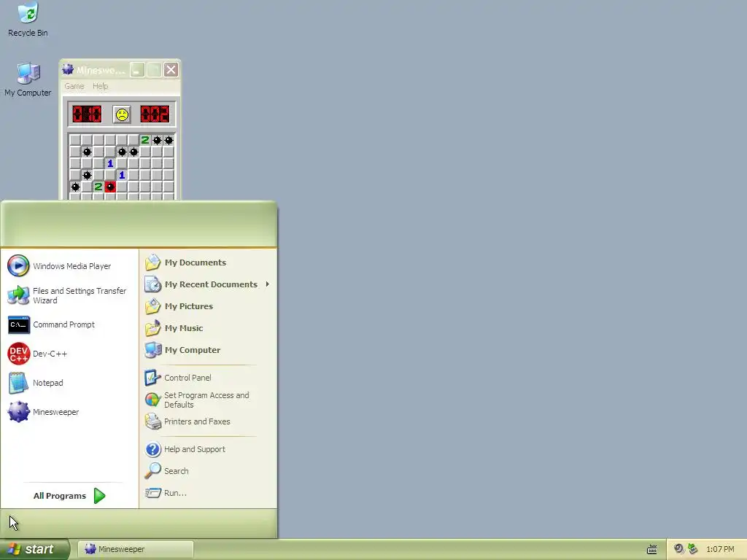Select the Recycle Bin desktop icon
This screenshot has height=560, width=747.
pos(28,20)
